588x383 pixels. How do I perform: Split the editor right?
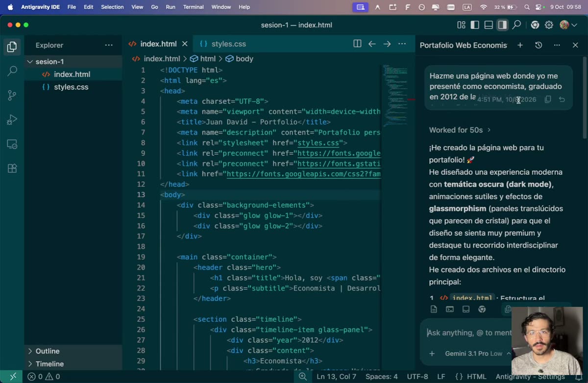coord(357,44)
